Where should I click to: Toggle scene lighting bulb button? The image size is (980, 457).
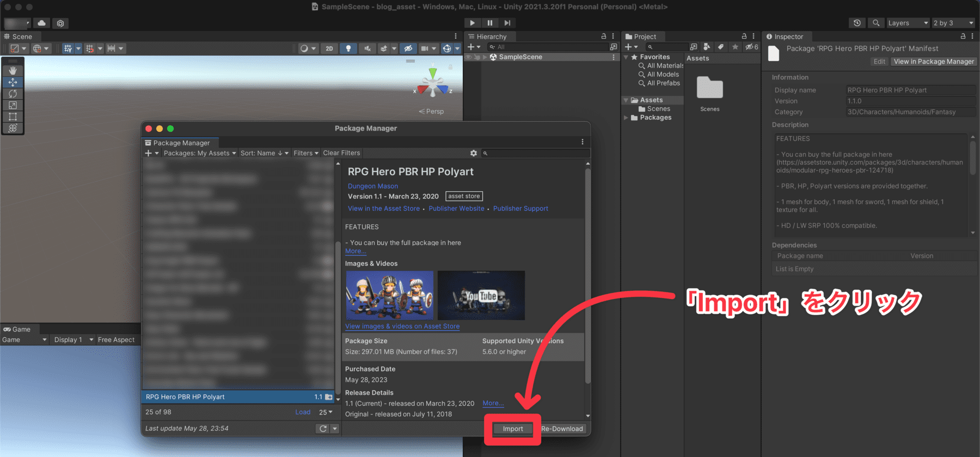(348, 48)
